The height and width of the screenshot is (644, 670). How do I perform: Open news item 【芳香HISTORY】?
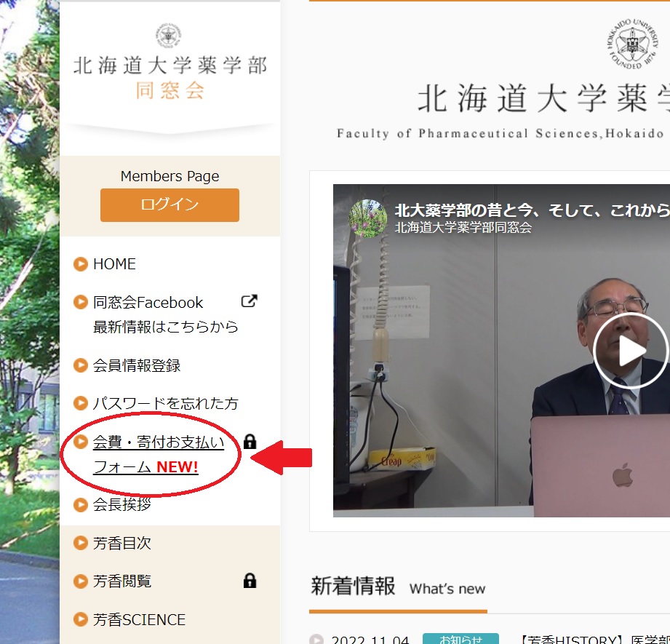pos(594,640)
